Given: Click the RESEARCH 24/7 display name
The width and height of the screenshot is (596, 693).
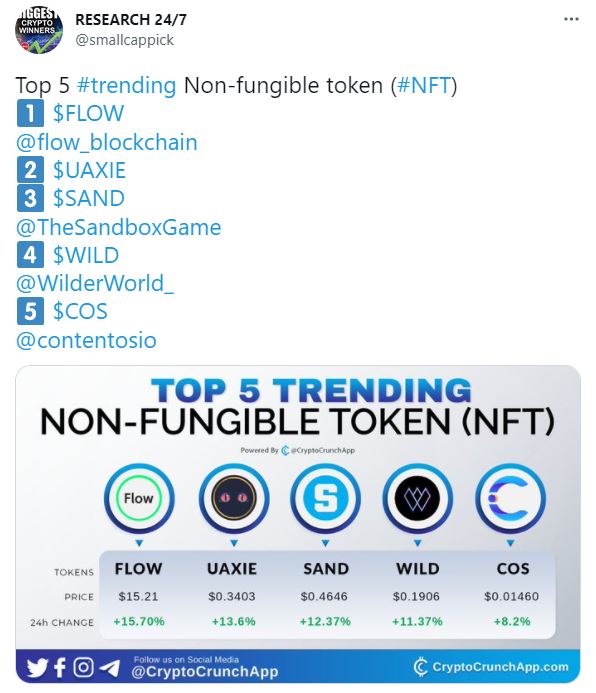Looking at the screenshot, I should click(x=131, y=19).
